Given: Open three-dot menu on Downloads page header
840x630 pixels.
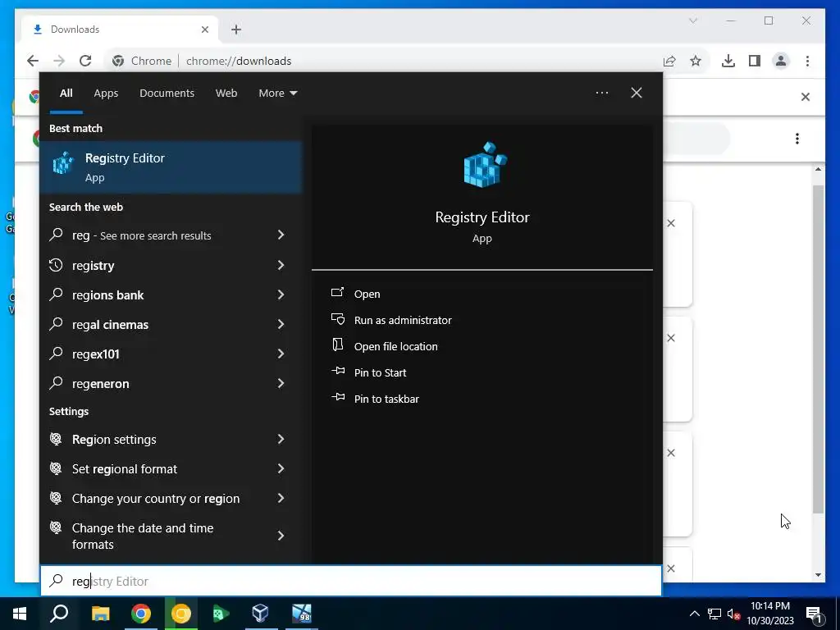Looking at the screenshot, I should click(x=797, y=139).
